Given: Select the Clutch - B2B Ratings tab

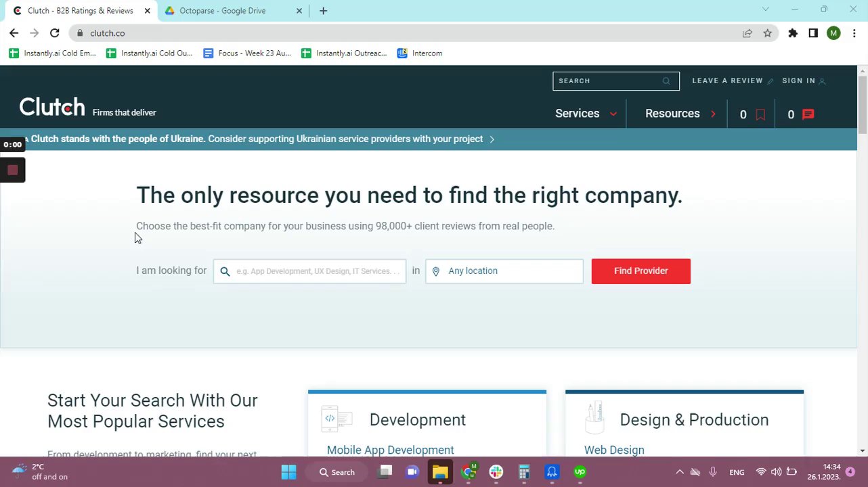Looking at the screenshot, I should (x=80, y=11).
